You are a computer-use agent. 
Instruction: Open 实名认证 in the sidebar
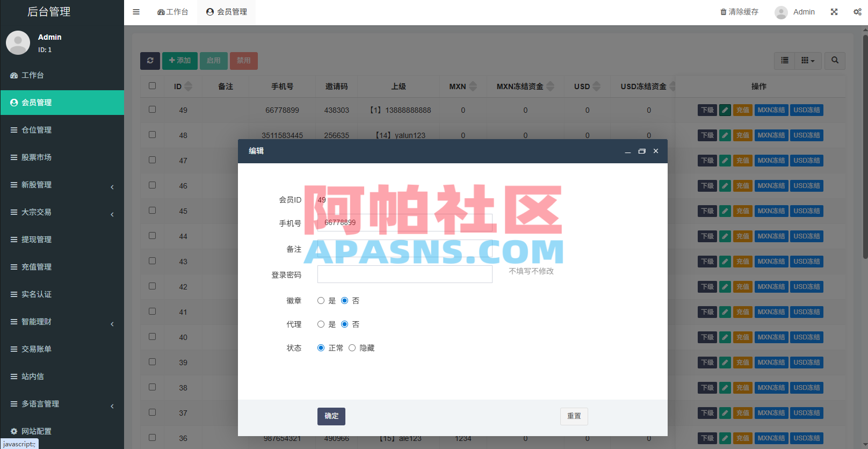tap(62, 294)
